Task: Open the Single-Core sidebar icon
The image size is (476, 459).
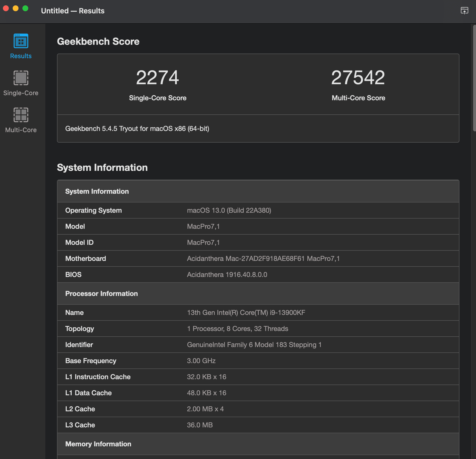Action: point(21,78)
